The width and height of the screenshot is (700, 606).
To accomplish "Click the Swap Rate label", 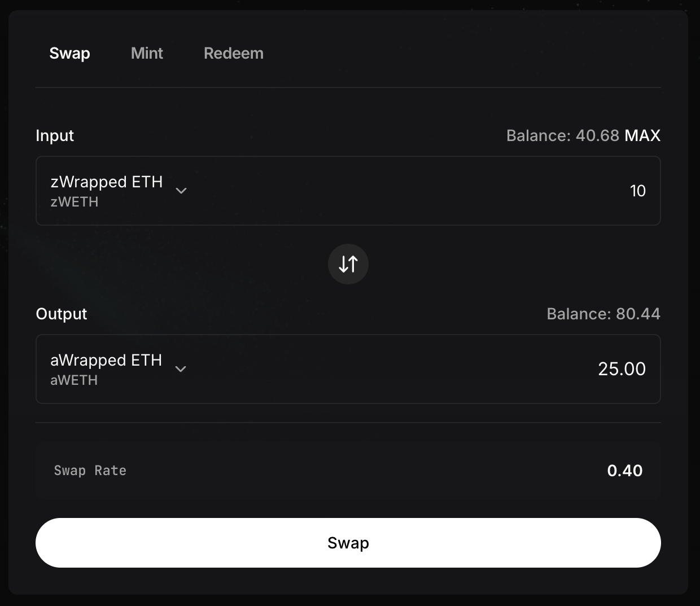I will click(x=90, y=471).
